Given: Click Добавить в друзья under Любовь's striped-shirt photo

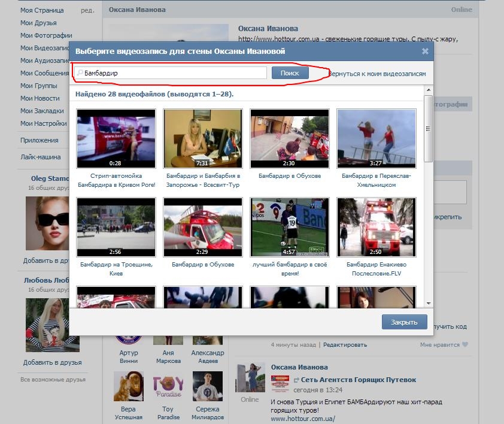Looking at the screenshot, I should pyautogui.click(x=53, y=362).
